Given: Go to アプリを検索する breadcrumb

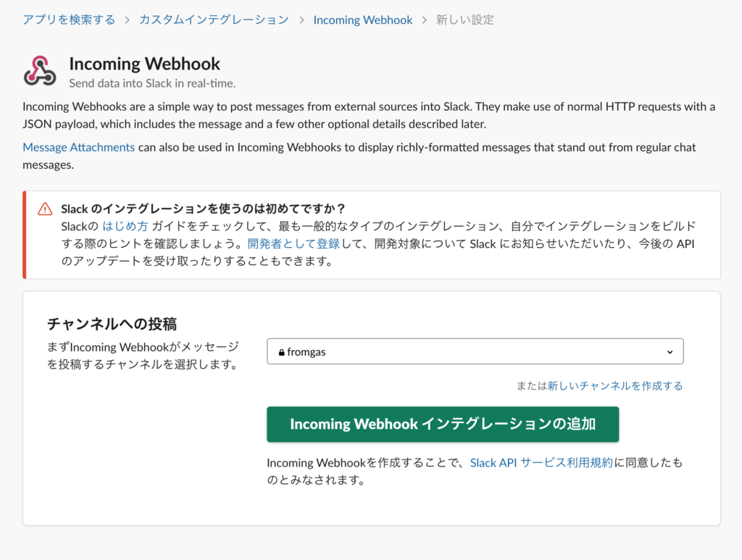Looking at the screenshot, I should 69,20.
